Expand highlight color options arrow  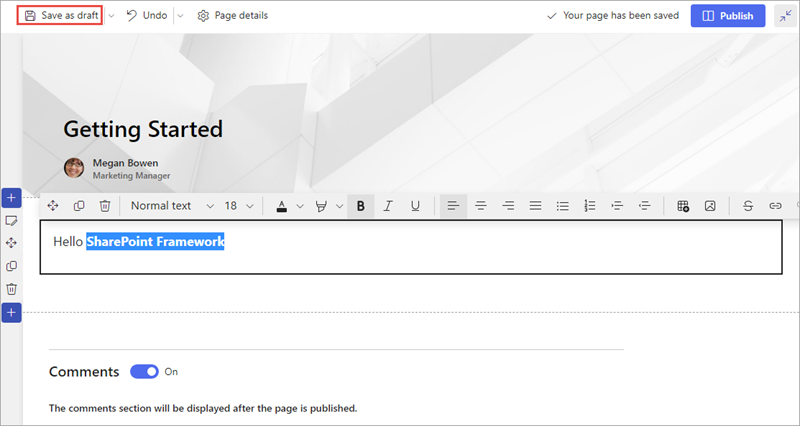click(x=340, y=206)
